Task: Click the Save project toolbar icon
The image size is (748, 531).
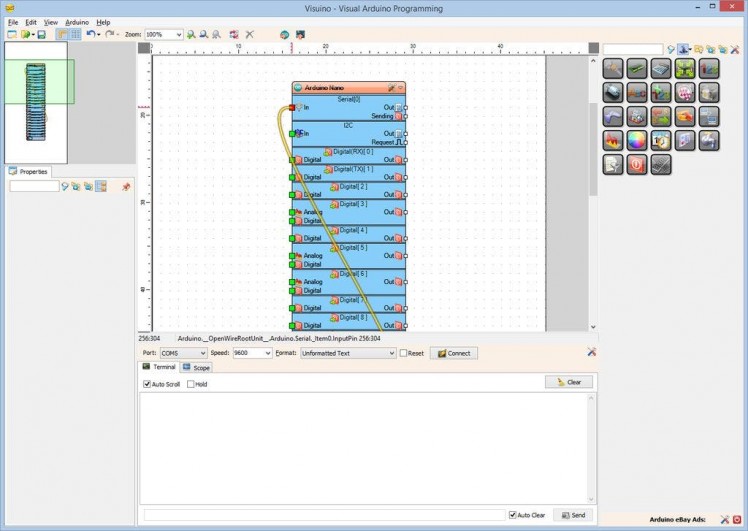Action: (41, 34)
